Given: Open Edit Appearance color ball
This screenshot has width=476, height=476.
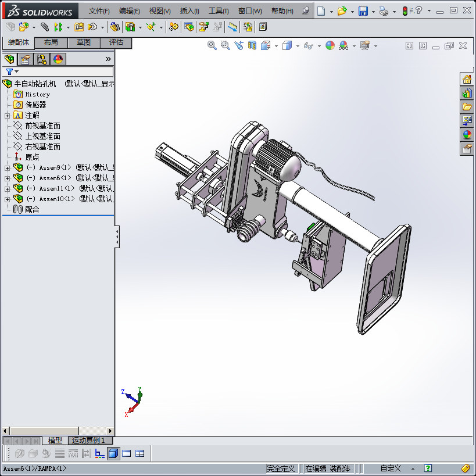Looking at the screenshot, I should (330, 45).
